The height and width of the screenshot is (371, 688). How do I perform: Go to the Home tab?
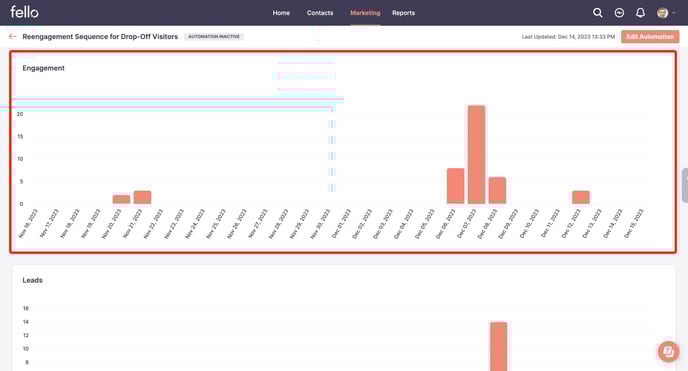[281, 13]
